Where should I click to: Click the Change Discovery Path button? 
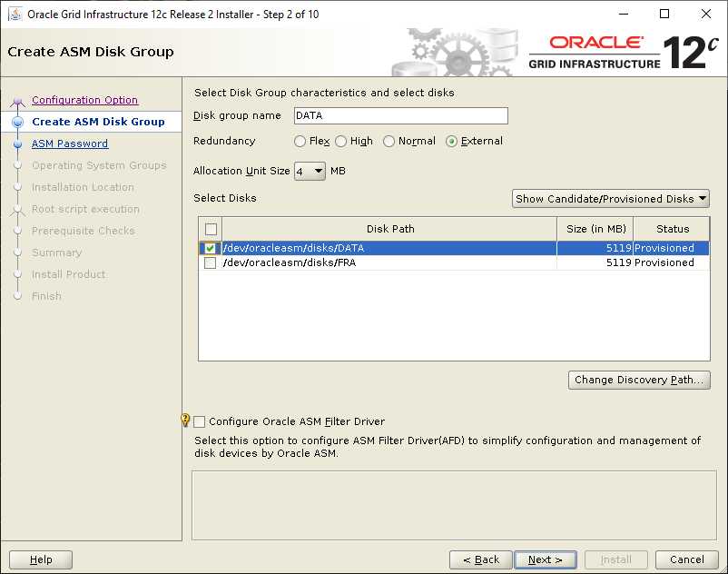point(639,380)
